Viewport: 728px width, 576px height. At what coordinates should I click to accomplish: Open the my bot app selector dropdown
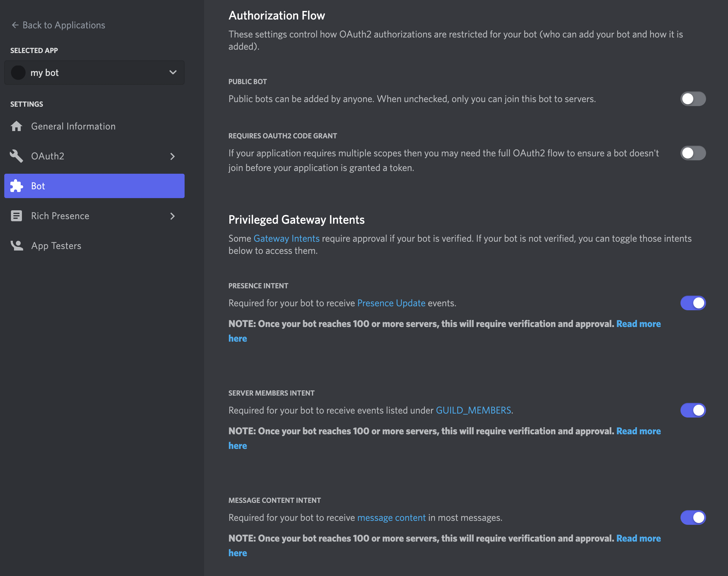(173, 73)
